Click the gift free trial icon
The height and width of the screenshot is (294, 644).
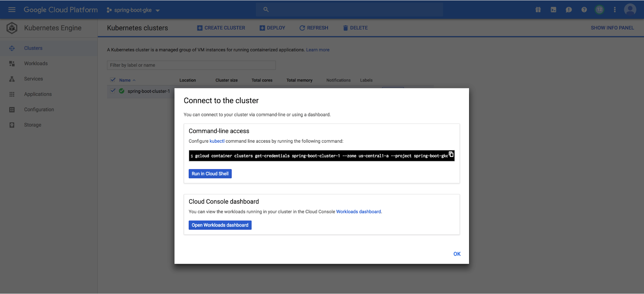[x=538, y=10]
